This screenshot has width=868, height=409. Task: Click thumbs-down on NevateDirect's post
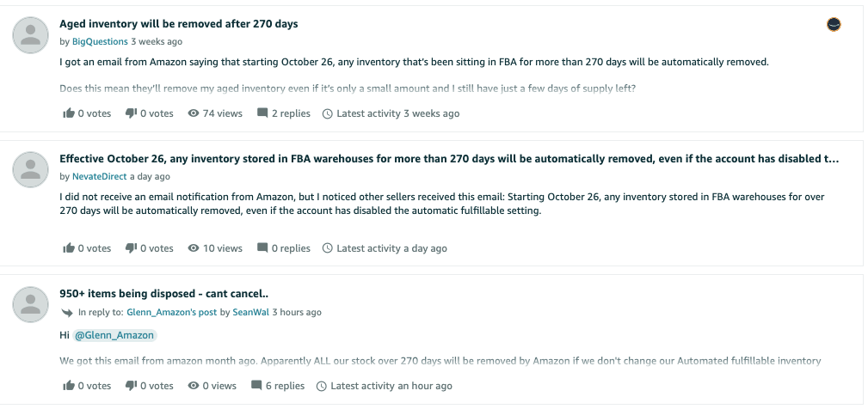[x=131, y=248]
